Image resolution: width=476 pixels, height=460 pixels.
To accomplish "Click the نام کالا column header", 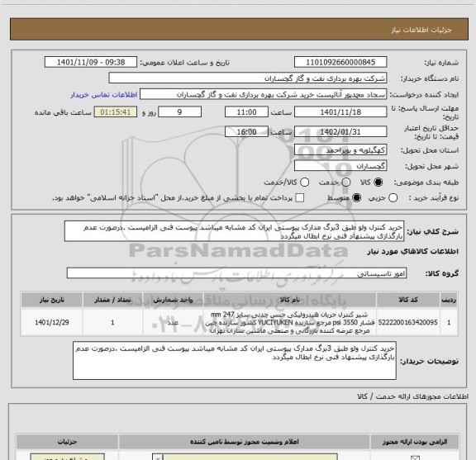I will 289,300.
